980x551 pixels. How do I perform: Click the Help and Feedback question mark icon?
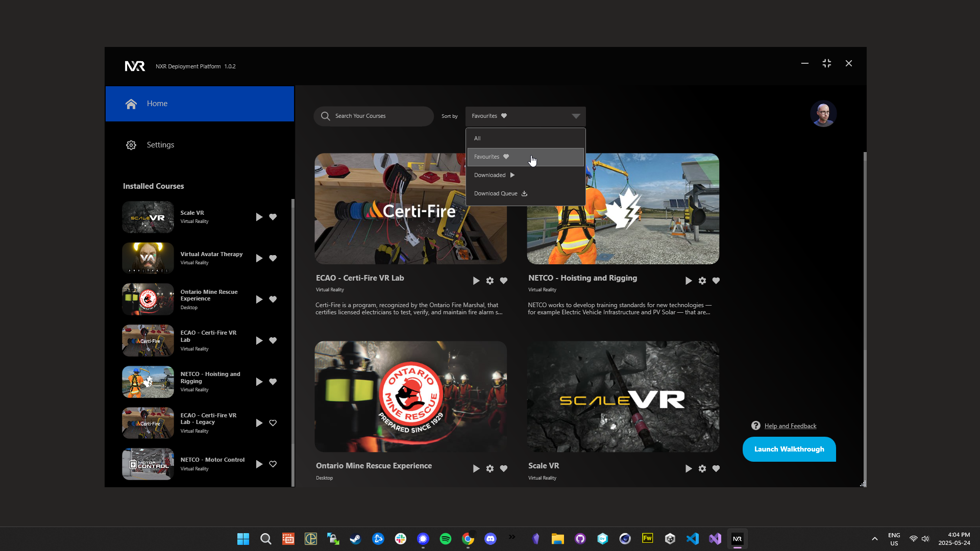[756, 425]
